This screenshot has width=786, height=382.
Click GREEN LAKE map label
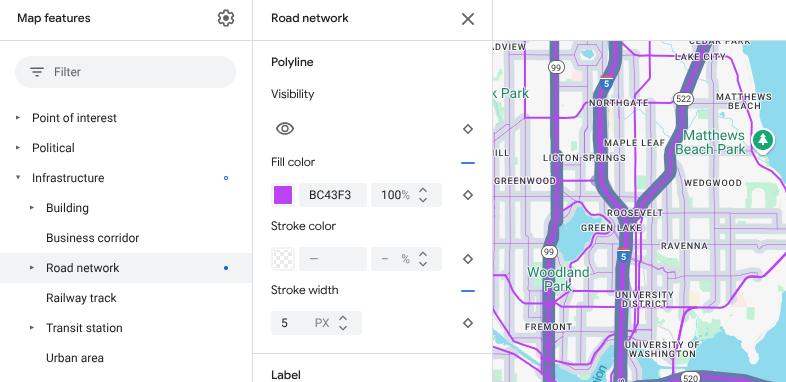[x=611, y=228]
